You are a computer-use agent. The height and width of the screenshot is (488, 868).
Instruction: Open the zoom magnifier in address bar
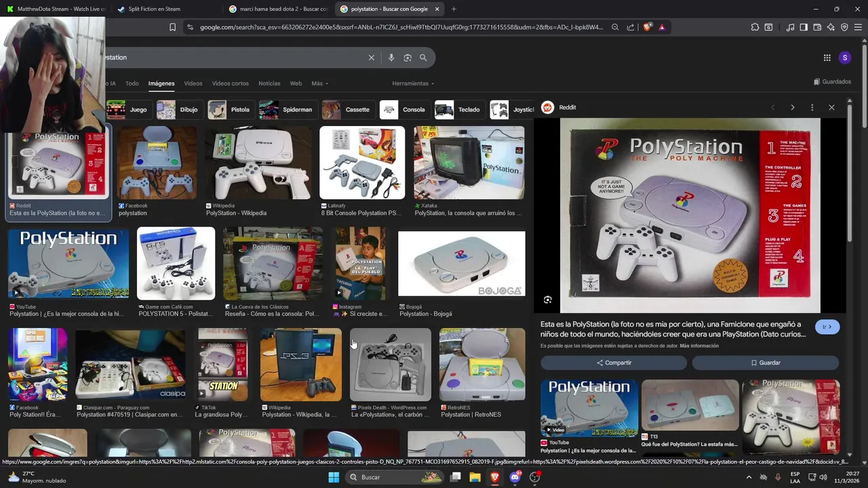tap(615, 27)
